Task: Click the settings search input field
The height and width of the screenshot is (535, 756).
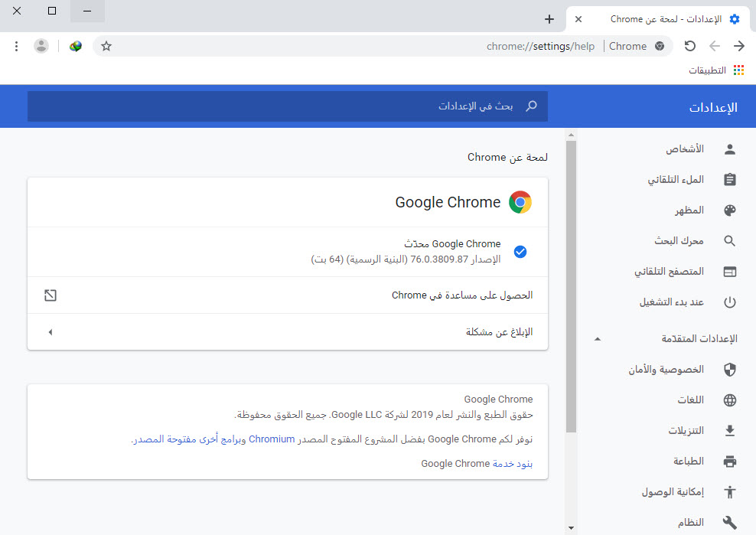Action: click(x=288, y=106)
